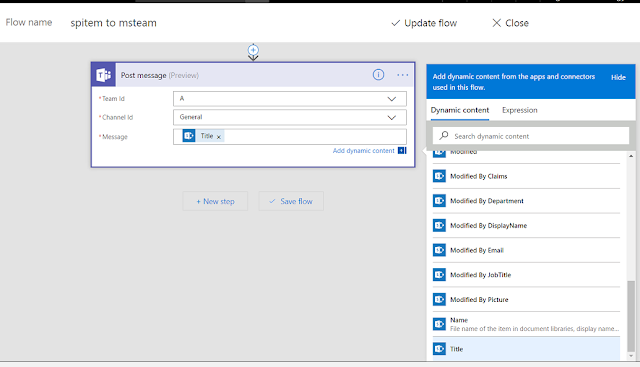Select the Name dynamic content item
This screenshot has height=367, width=640.
tap(526, 324)
